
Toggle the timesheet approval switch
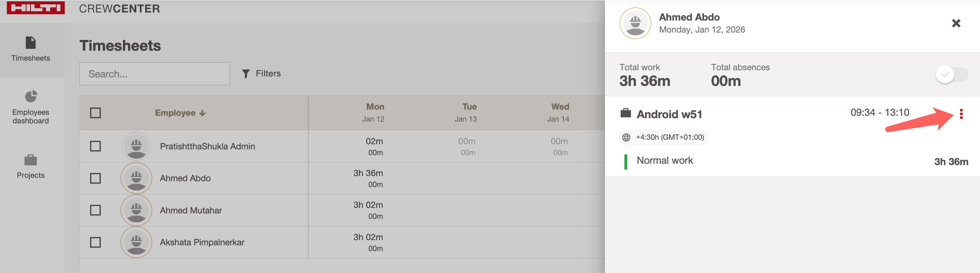[952, 75]
